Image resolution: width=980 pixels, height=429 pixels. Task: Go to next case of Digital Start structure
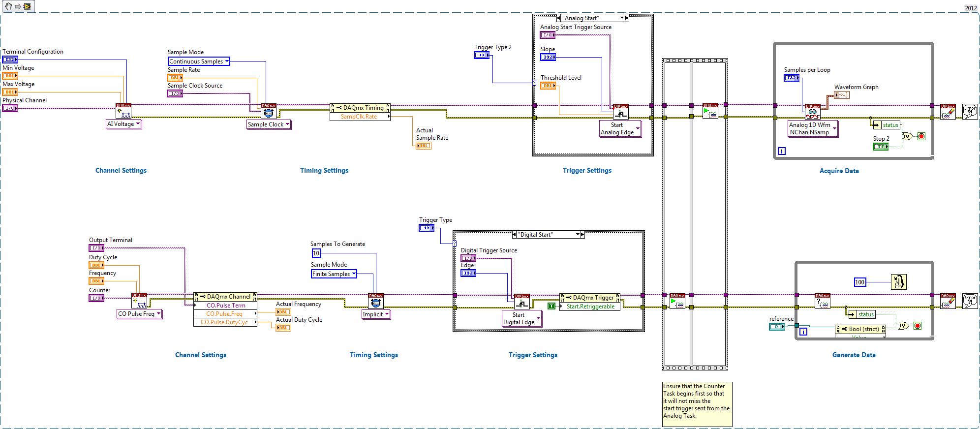point(582,235)
